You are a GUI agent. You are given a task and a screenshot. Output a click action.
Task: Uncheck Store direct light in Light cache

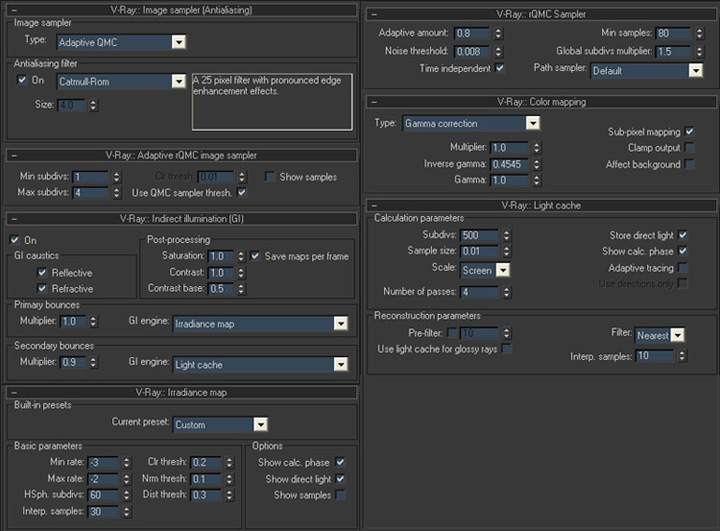click(683, 236)
